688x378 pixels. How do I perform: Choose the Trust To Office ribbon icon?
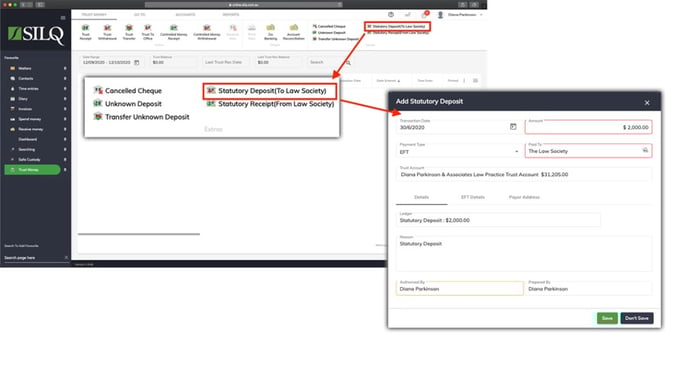(x=148, y=32)
